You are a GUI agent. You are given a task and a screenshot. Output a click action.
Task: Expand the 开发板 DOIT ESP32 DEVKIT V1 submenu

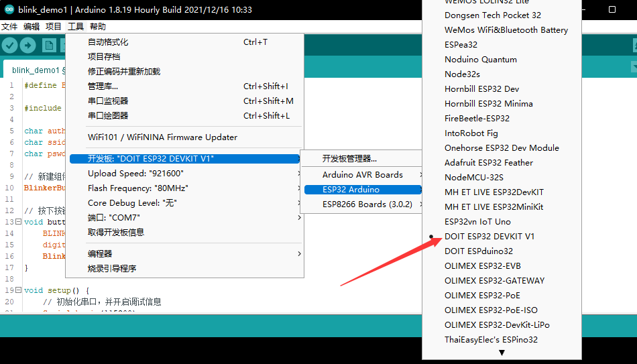pyautogui.click(x=185, y=158)
